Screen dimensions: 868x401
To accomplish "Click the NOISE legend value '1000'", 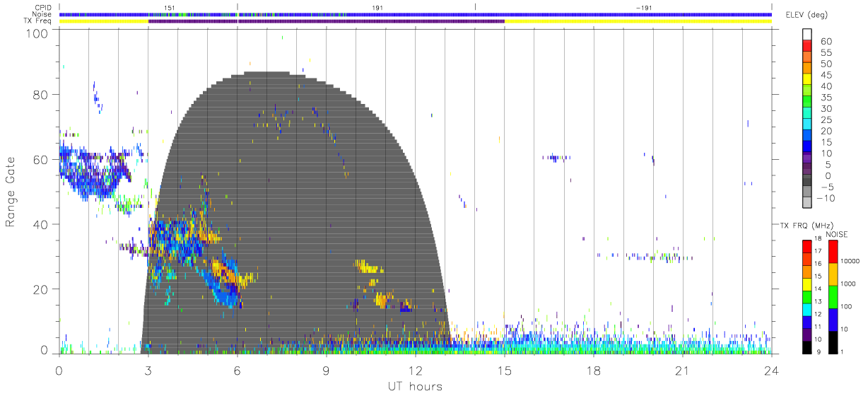I will click(x=848, y=284).
